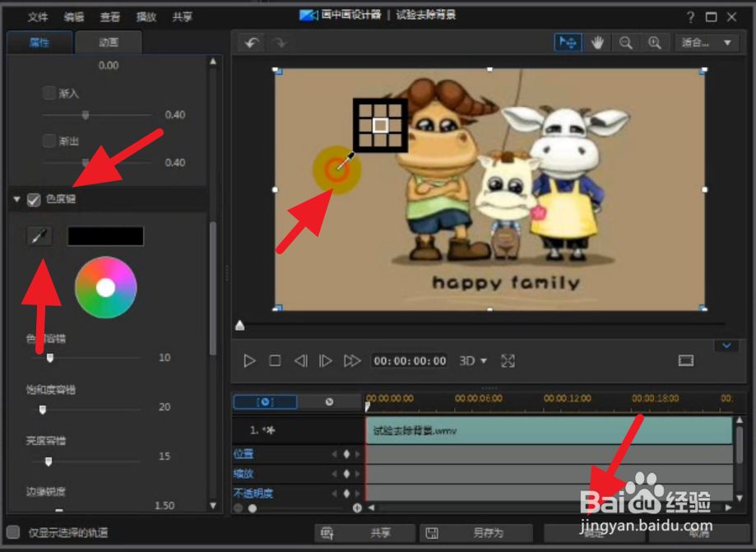
Task: Select the move/selection tool
Action: (568, 43)
